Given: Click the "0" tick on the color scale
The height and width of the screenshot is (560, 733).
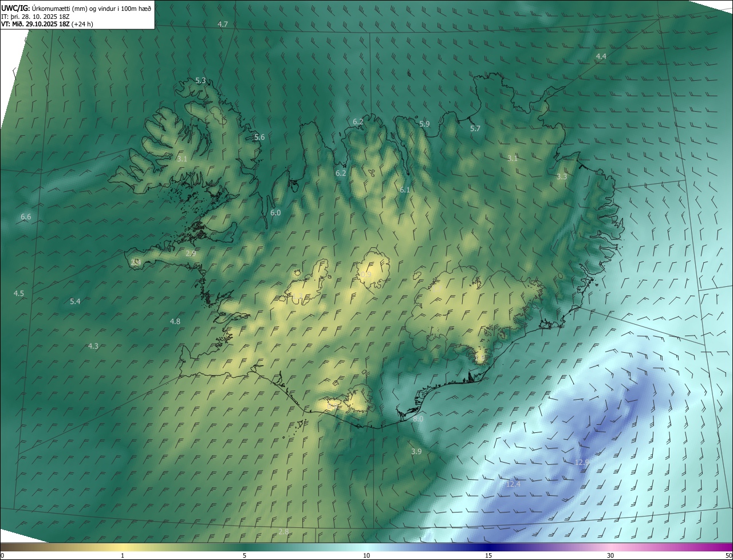Looking at the screenshot, I should pos(2,555).
